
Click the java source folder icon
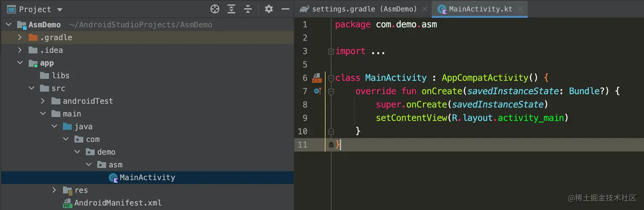(67, 127)
